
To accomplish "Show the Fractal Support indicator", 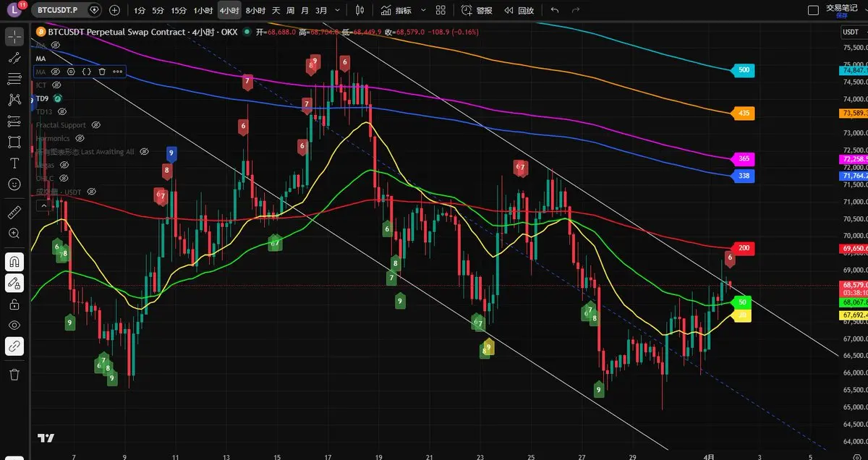I will (95, 125).
